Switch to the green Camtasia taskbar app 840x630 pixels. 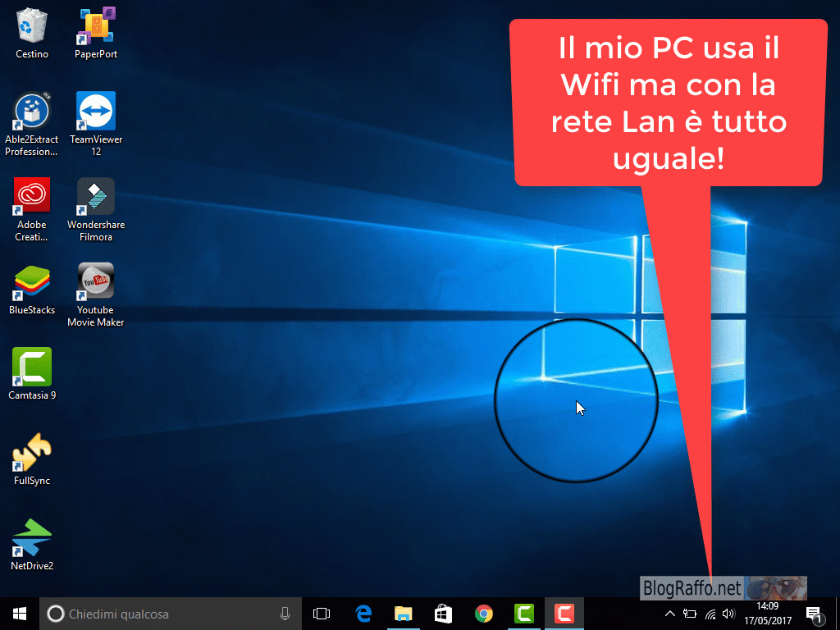(524, 614)
